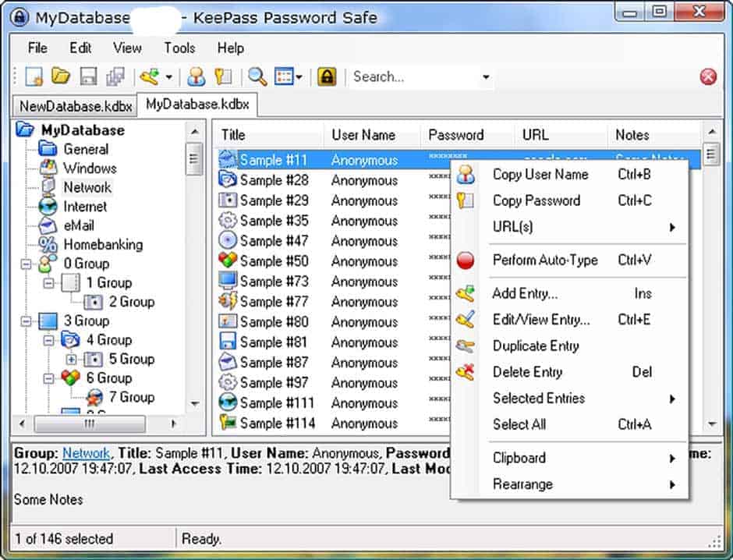Click the Find magnifier toolbar icon
733x560 pixels.
[x=257, y=76]
